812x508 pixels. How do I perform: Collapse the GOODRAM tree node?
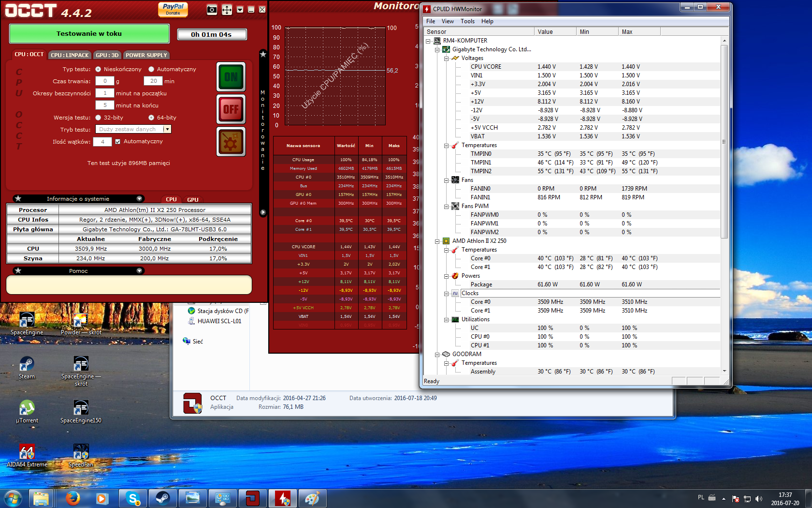[437, 354]
